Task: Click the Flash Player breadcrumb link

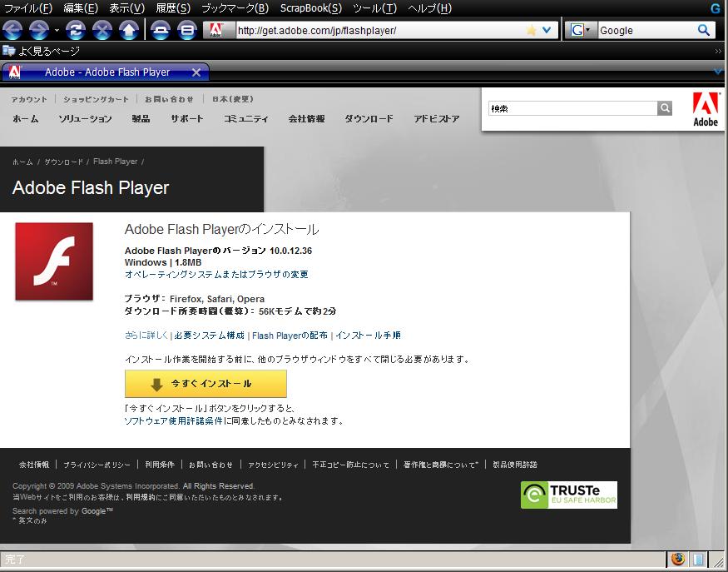Action: pos(115,162)
